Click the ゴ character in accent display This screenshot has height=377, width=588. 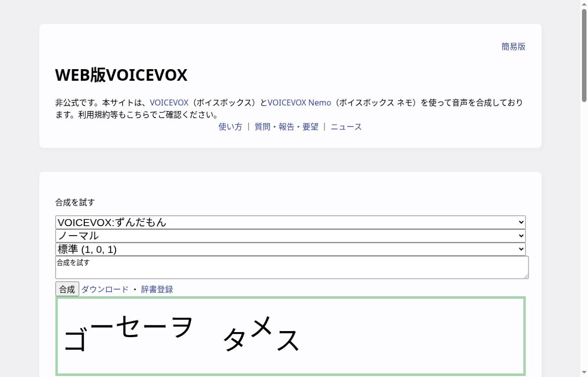(76, 339)
